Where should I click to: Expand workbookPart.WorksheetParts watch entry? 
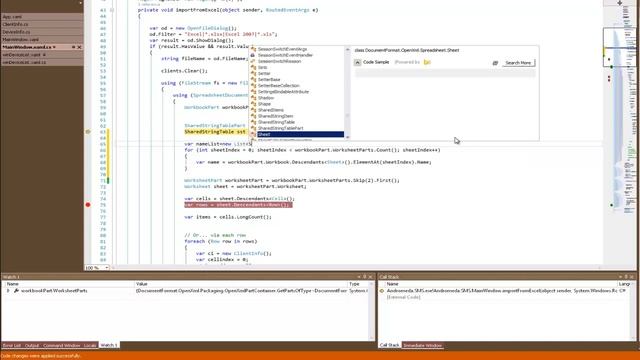tap(8, 291)
